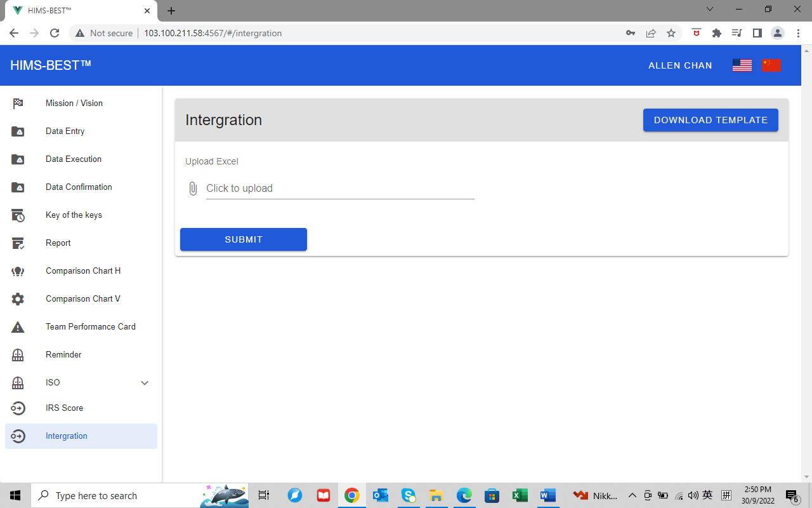Click the IRS Score sidebar icon

[18, 408]
